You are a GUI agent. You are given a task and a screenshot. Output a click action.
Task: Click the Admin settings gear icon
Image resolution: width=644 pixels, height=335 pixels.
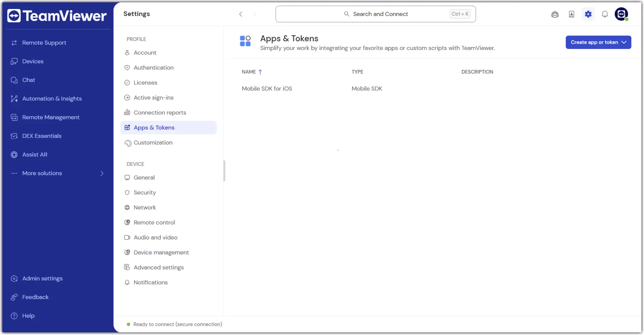[x=14, y=278]
